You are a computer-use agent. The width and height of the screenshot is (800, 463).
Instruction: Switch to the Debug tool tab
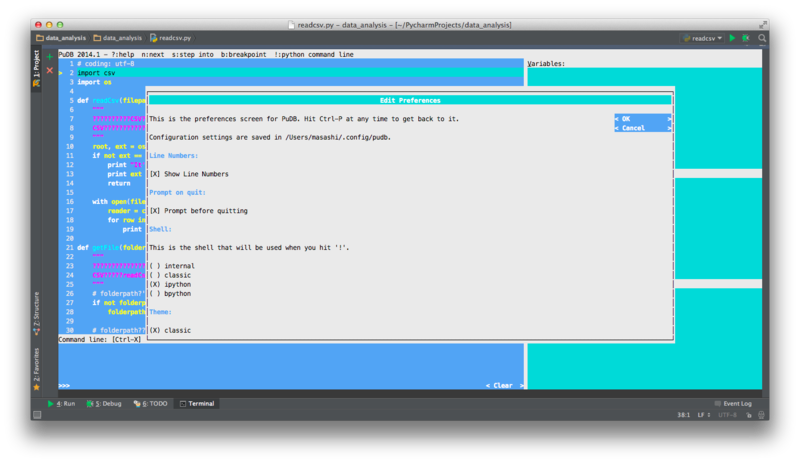pos(104,403)
